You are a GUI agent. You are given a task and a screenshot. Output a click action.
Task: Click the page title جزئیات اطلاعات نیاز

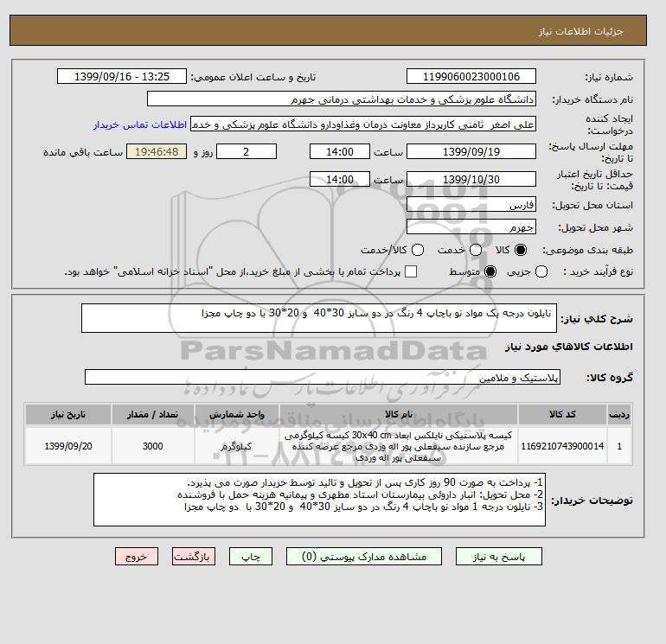point(580,31)
